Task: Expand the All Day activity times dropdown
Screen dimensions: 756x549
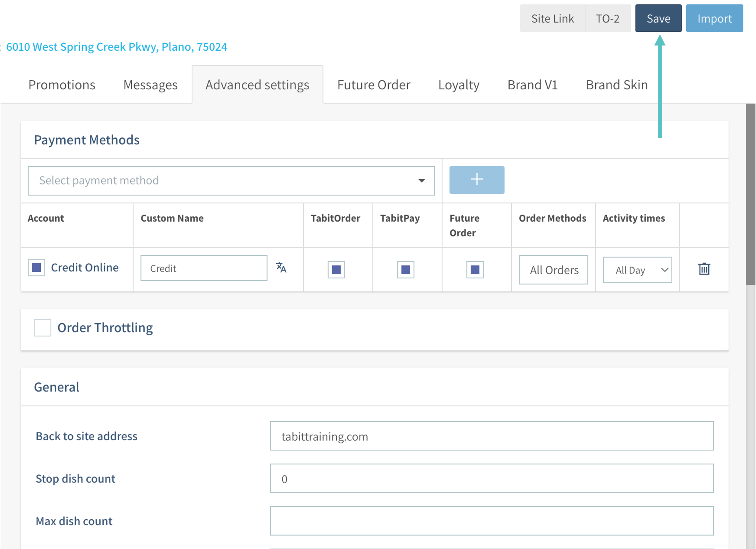Action: (x=637, y=270)
